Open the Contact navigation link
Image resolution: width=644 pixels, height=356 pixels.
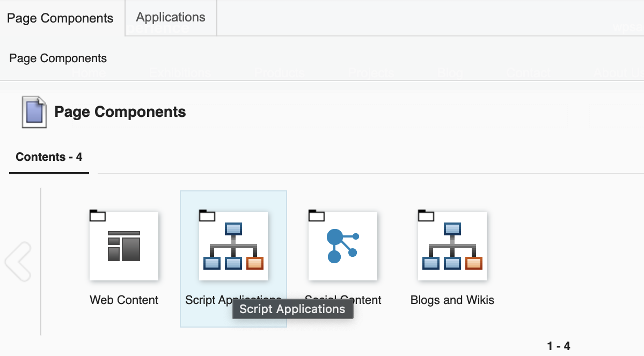[x=528, y=73]
